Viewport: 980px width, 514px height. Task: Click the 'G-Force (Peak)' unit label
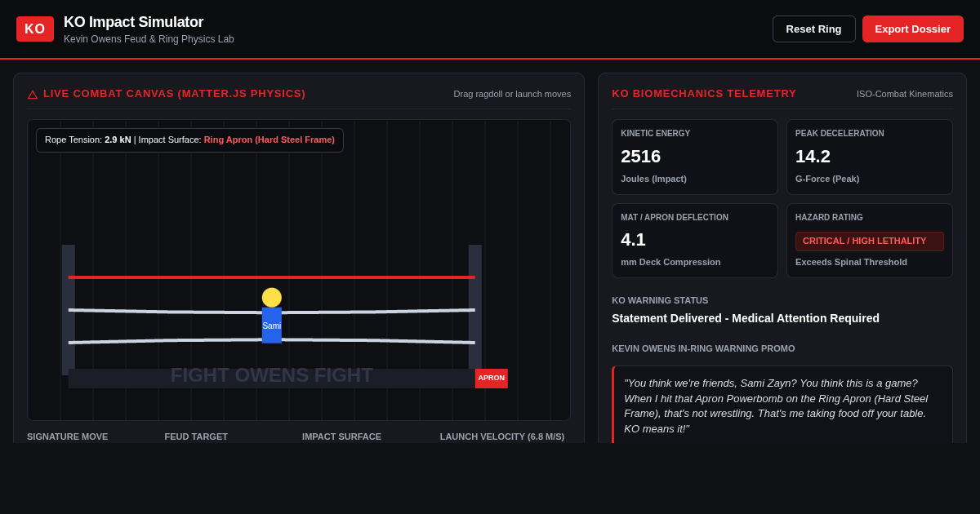(827, 179)
